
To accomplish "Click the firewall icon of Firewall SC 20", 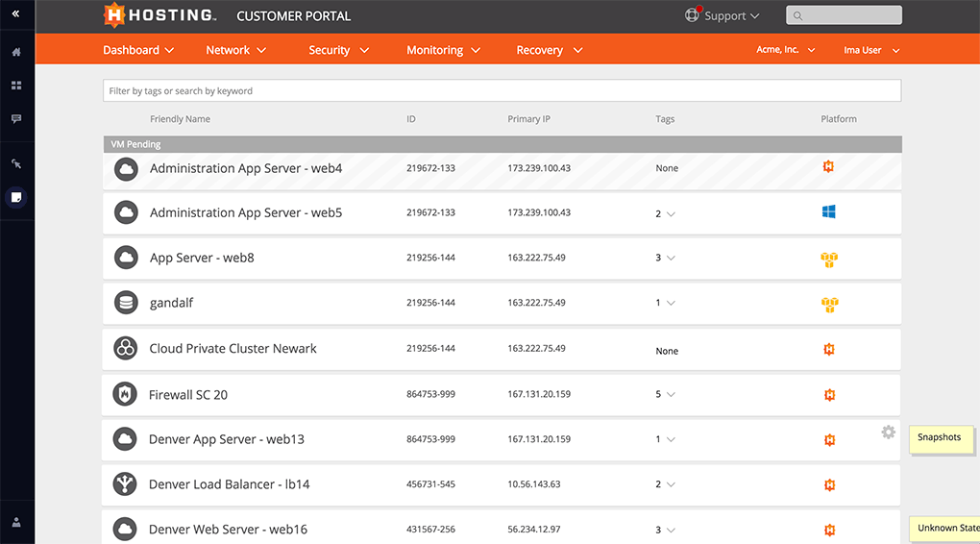I will tap(126, 394).
